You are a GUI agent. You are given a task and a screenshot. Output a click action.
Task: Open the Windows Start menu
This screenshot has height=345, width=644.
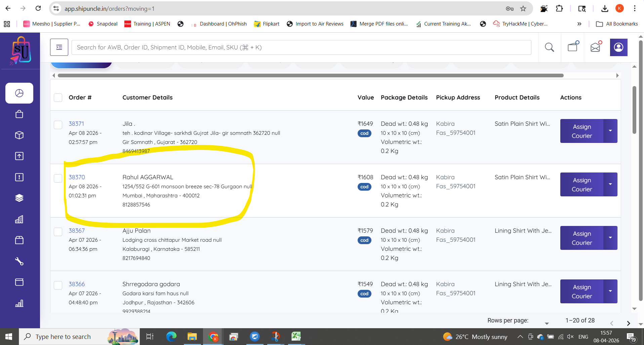9,337
